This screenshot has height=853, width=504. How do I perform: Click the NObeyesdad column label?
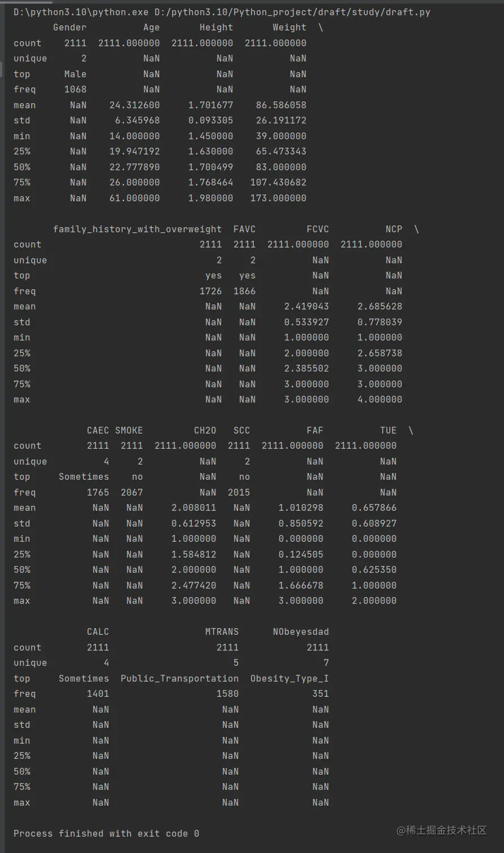point(300,631)
